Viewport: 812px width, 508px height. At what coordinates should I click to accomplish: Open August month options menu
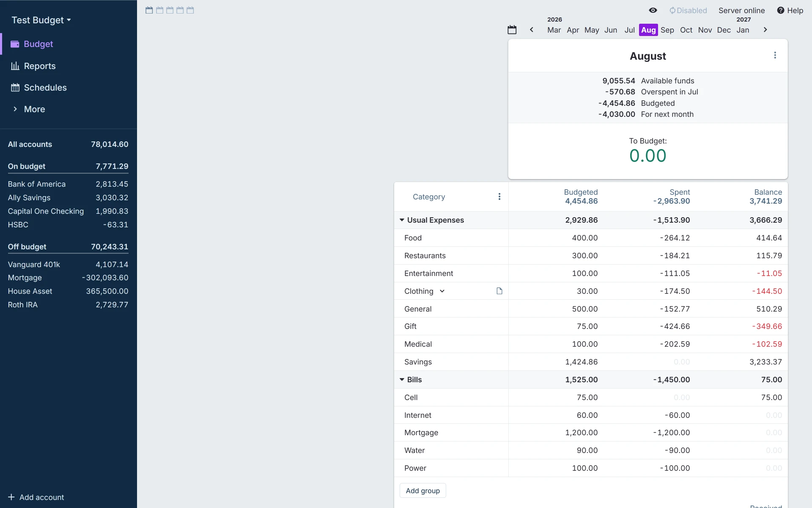click(775, 55)
